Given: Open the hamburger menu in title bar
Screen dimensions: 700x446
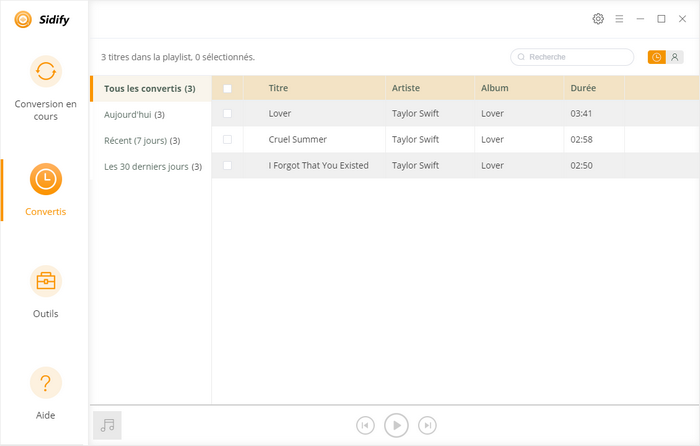Looking at the screenshot, I should click(619, 19).
